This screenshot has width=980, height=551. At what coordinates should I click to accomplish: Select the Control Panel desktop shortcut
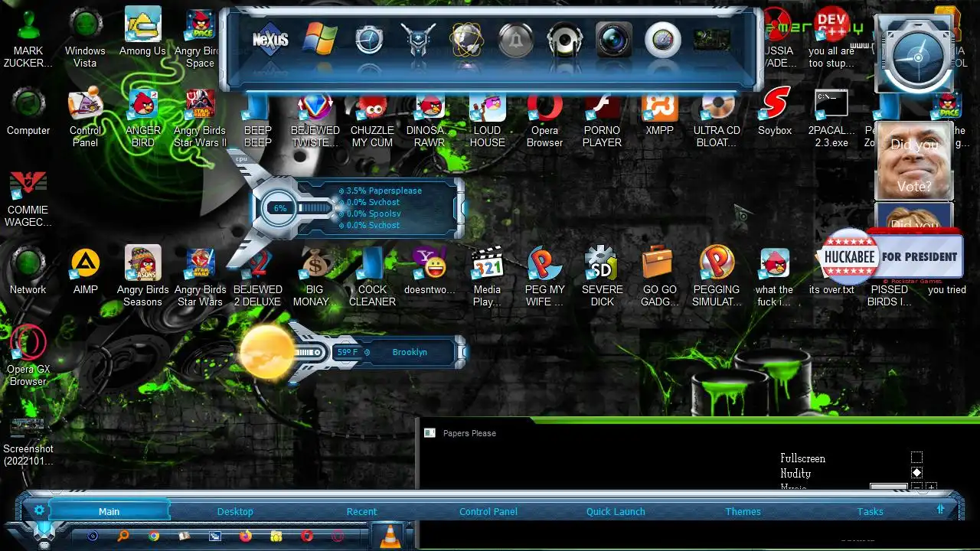coord(85,118)
